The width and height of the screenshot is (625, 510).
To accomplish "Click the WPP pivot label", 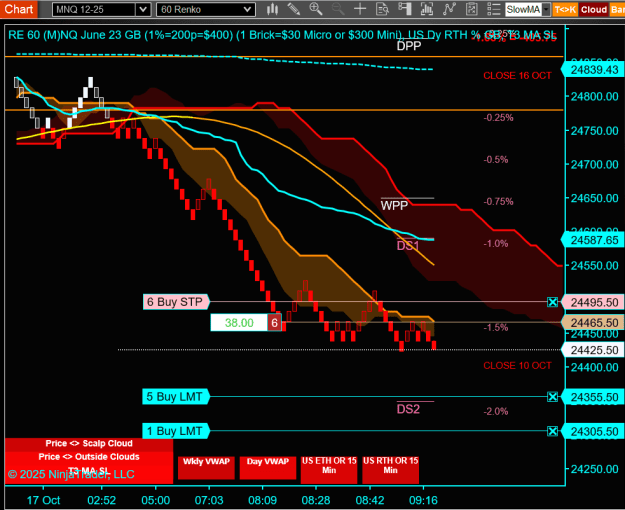I will pos(394,206).
